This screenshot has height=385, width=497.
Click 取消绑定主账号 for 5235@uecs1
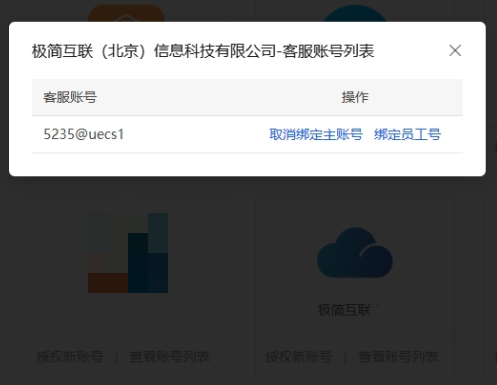(x=316, y=134)
